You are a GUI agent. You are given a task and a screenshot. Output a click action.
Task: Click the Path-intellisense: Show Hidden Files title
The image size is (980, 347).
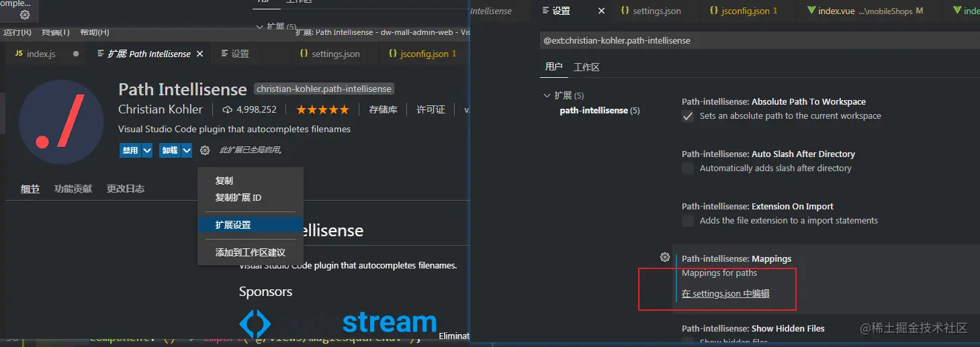pos(753,328)
